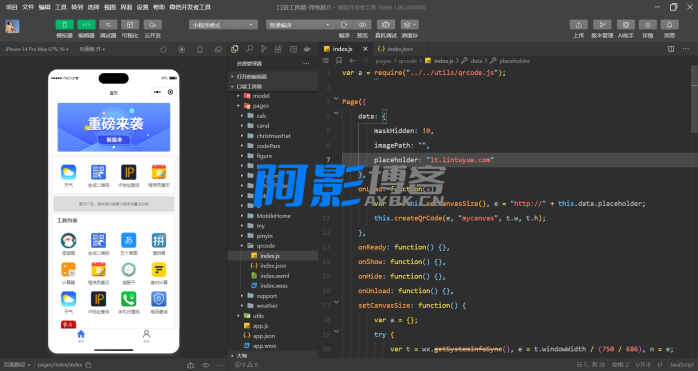Open the 小程序模式 mode dropdown

(223, 25)
